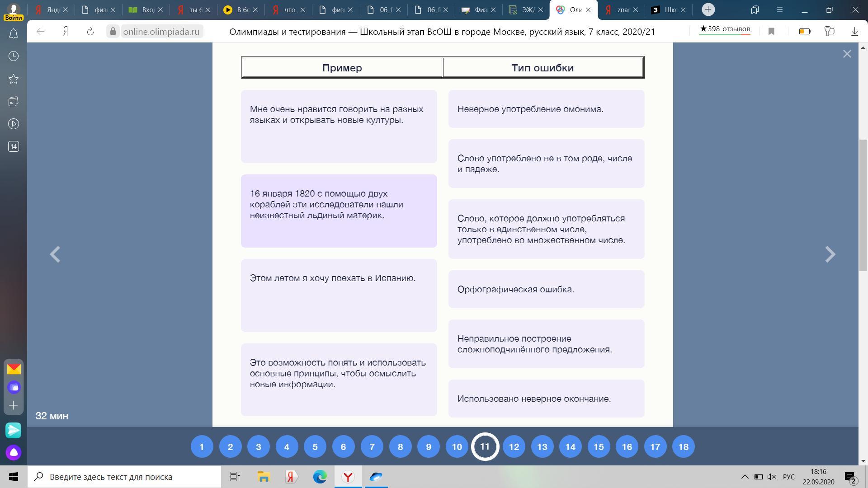Open a new browser tab
Image resolution: width=868 pixels, height=488 pixels.
tap(708, 9)
